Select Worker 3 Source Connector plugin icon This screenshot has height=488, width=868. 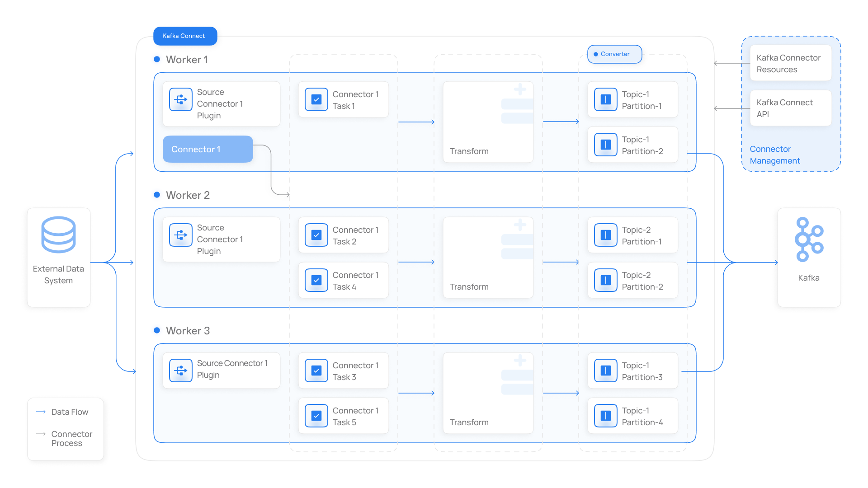point(181,371)
